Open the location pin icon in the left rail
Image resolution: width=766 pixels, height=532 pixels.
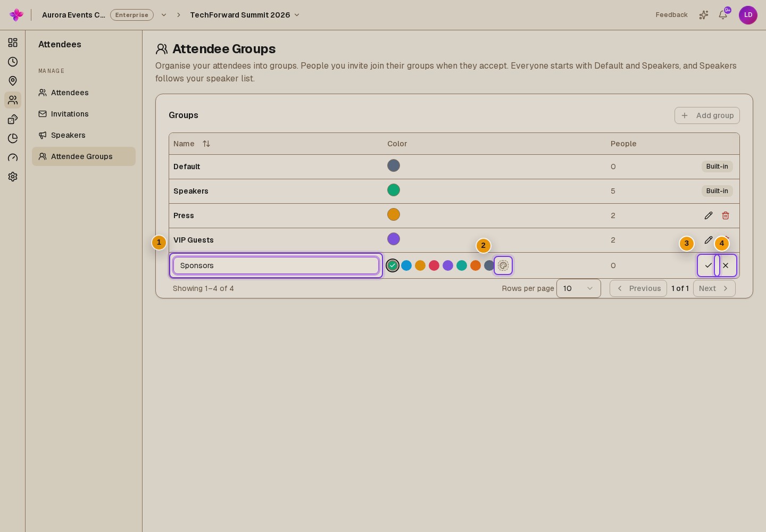tap(13, 81)
